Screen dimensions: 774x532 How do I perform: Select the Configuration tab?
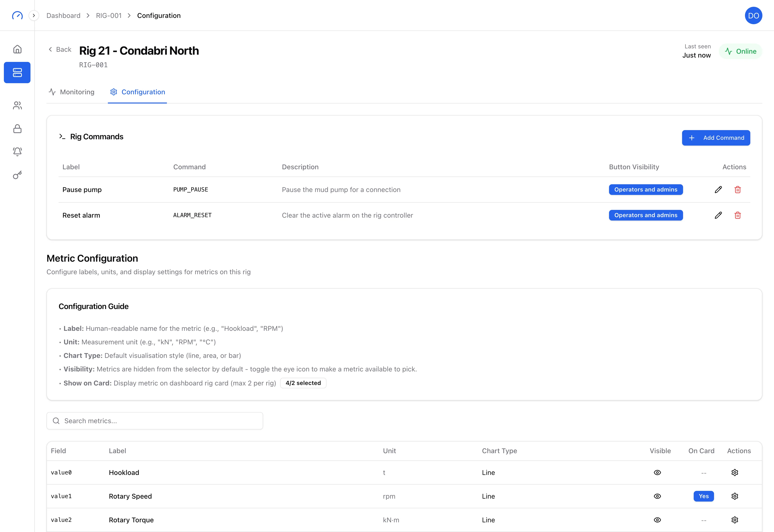tap(137, 92)
